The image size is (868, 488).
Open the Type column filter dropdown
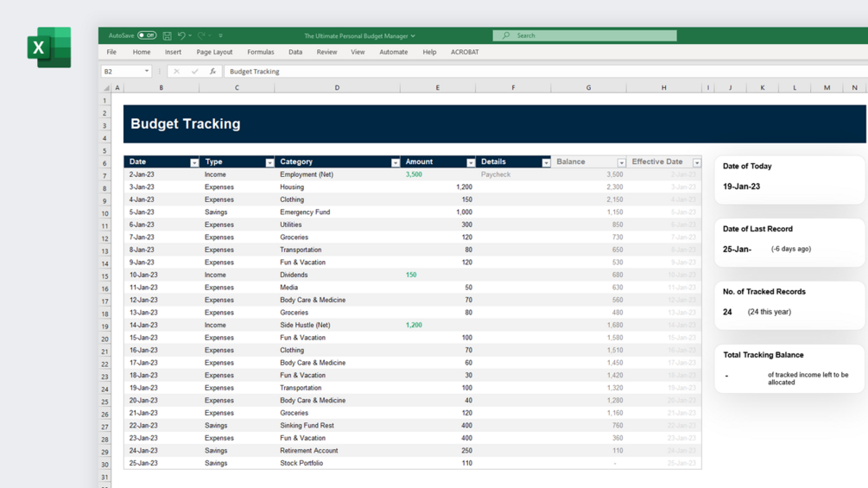269,162
